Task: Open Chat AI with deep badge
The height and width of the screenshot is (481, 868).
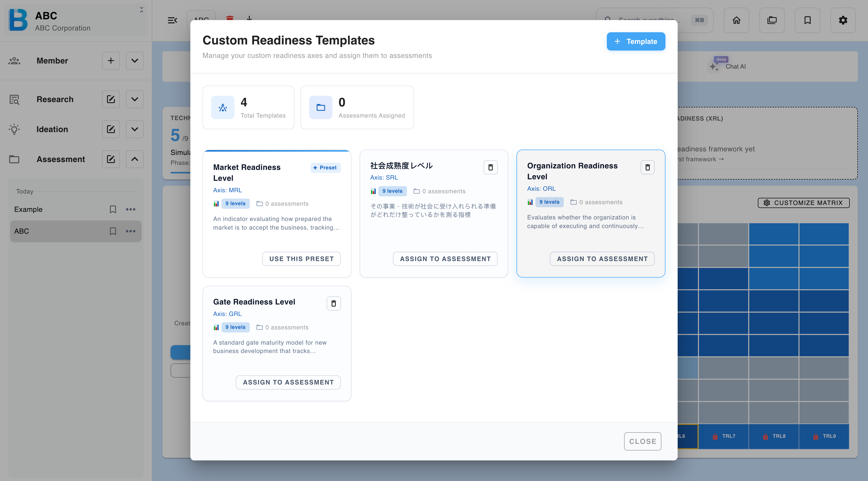Action: coord(726,66)
